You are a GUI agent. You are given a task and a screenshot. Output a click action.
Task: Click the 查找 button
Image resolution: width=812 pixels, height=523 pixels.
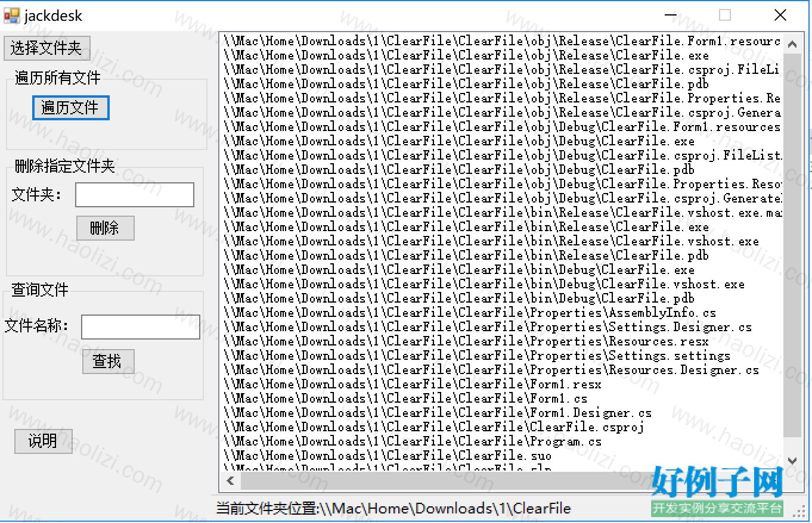click(108, 362)
